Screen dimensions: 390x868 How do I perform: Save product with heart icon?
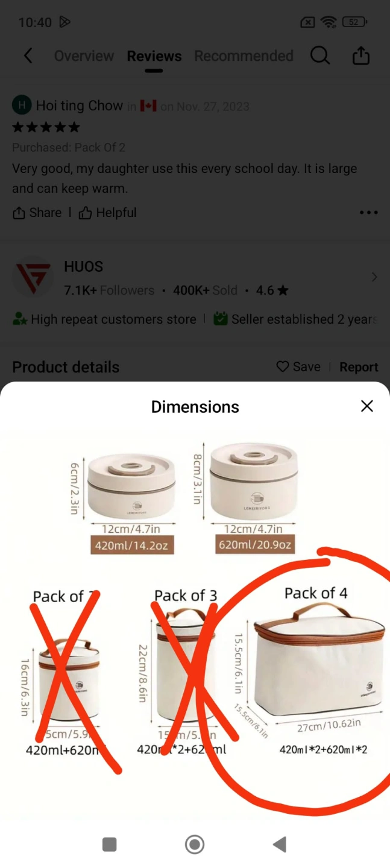[298, 367]
